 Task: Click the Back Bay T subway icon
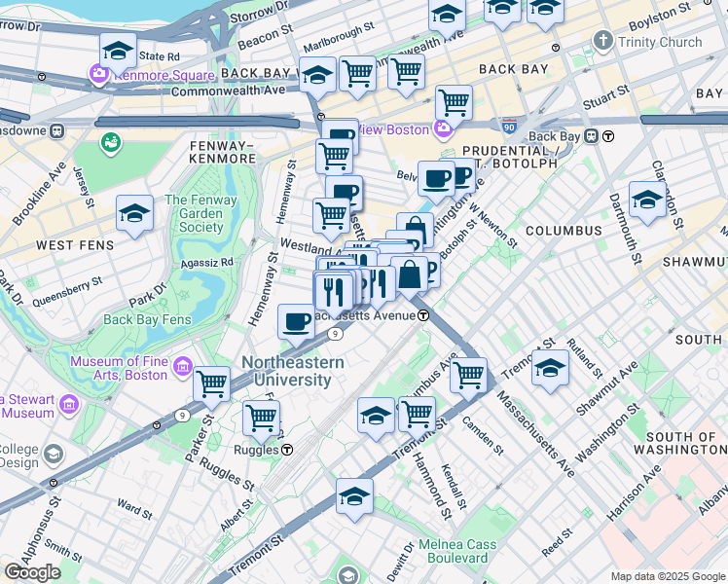coord(608,136)
